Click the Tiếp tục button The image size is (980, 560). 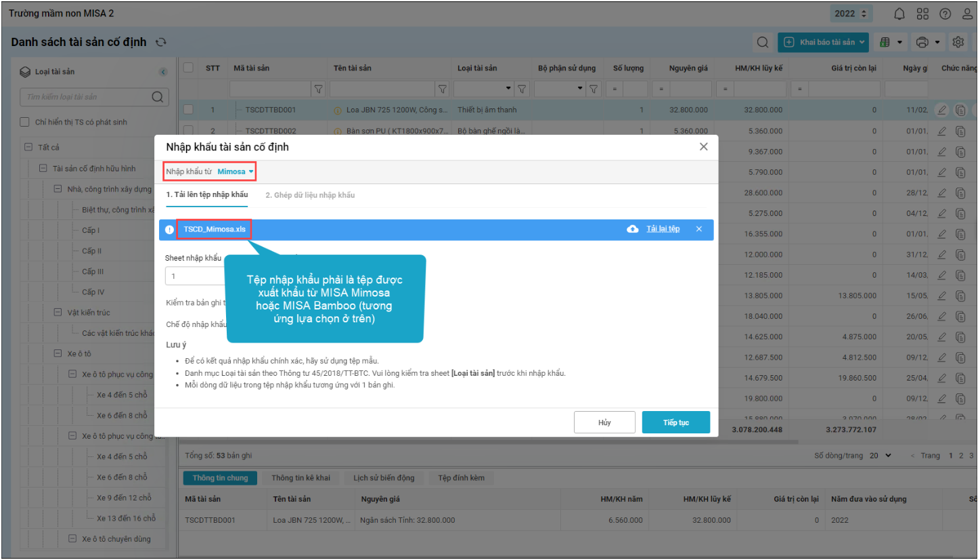point(676,423)
